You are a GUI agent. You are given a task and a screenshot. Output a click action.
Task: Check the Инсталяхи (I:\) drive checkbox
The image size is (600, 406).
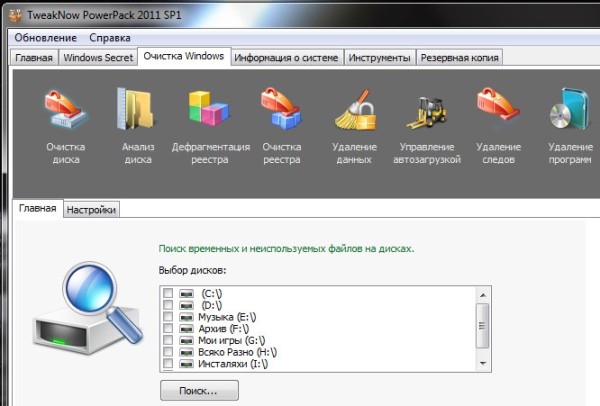(x=168, y=364)
